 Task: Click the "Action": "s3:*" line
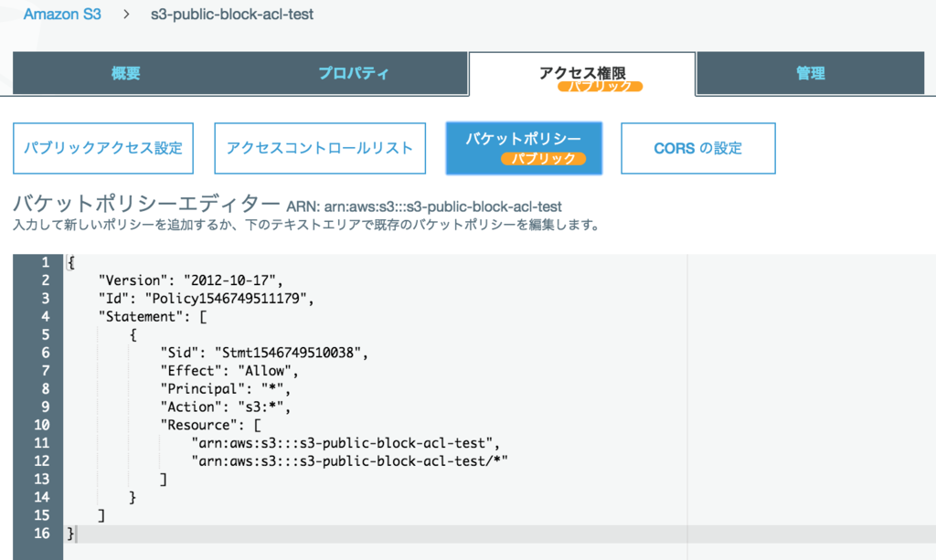(226, 407)
